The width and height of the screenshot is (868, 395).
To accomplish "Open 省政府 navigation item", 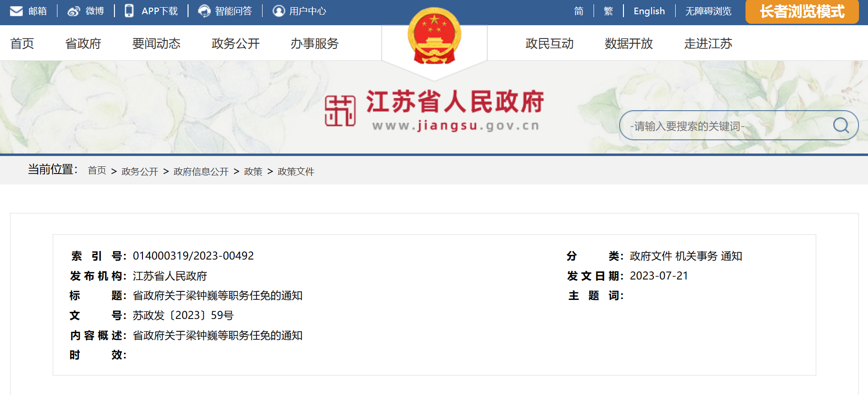I will [x=83, y=43].
